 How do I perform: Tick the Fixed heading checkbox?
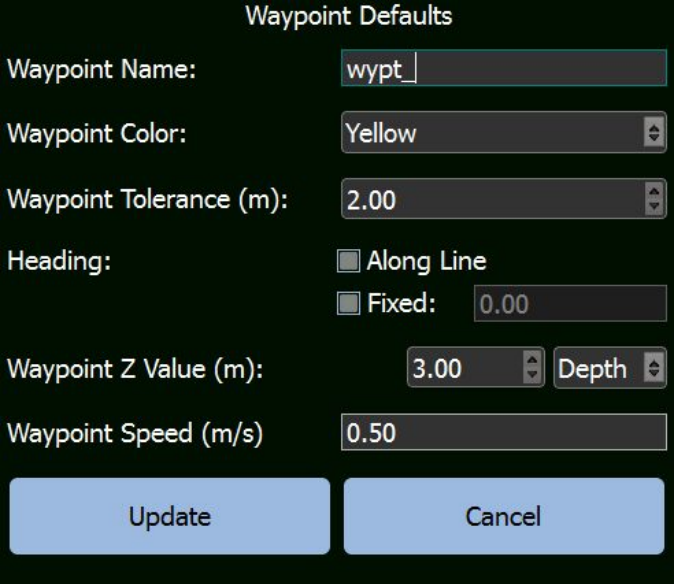[348, 303]
